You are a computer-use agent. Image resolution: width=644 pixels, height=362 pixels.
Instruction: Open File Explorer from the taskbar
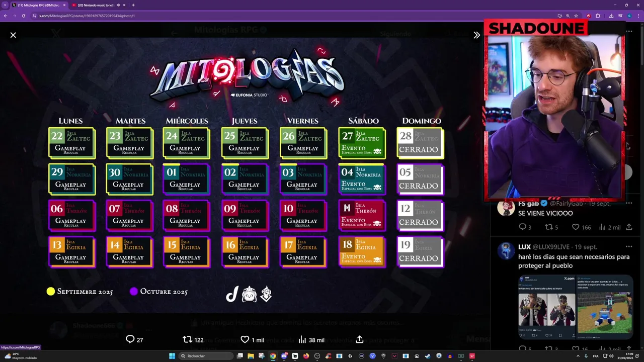251,356
